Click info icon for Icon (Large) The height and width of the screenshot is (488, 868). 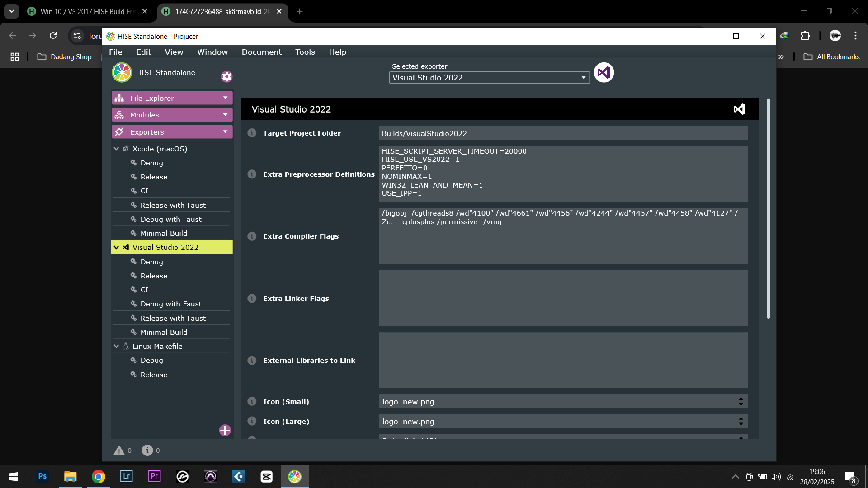point(252,422)
